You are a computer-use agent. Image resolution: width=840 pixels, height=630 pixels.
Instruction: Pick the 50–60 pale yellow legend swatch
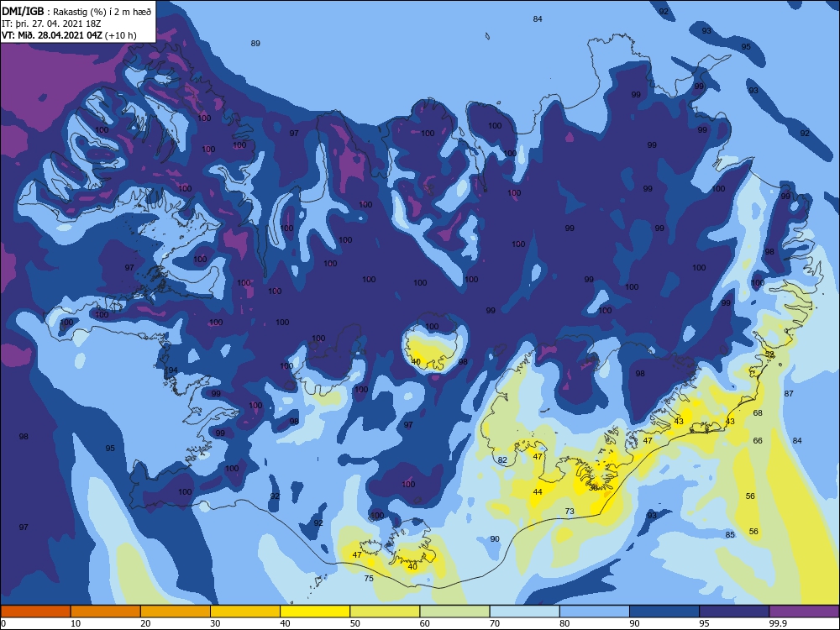coord(385,612)
